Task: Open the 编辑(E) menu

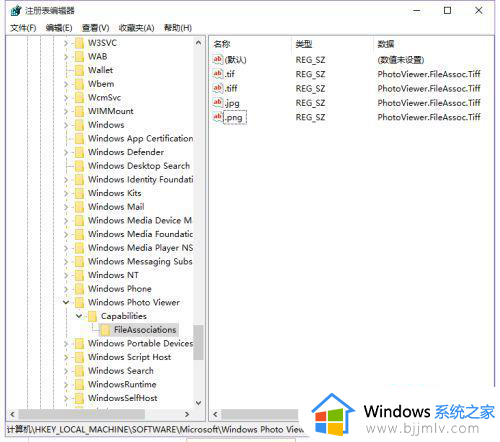Action: coord(59,28)
